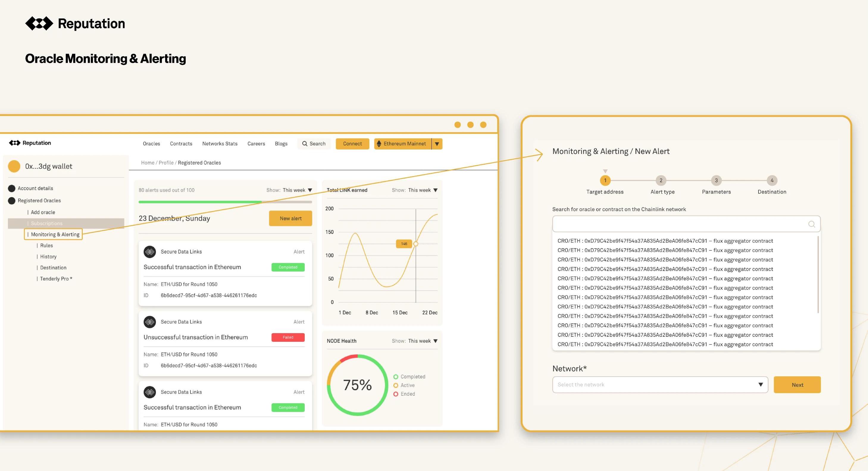
Task: Click the step 2 Alert type circle
Action: tap(661, 180)
